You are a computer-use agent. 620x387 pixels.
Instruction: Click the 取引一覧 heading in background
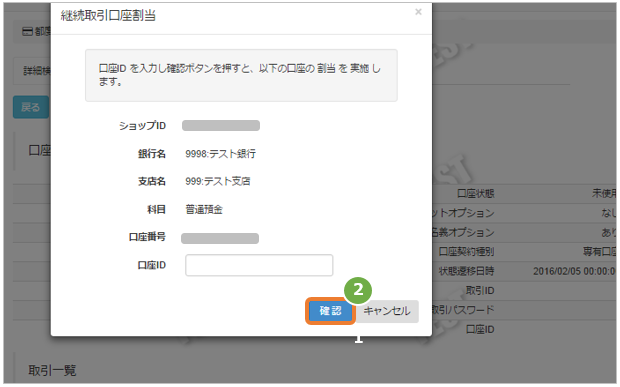point(52,371)
